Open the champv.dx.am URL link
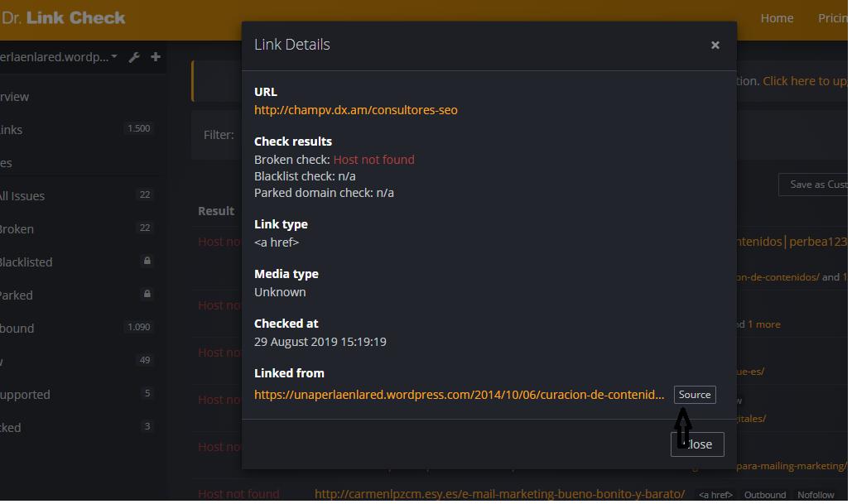Viewport: 852px width, 504px height. [x=356, y=109]
